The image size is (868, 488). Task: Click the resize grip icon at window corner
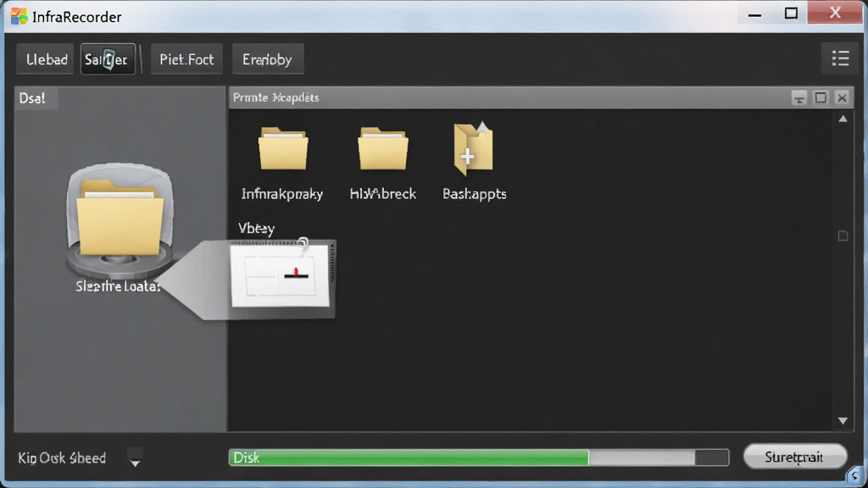[x=855, y=474]
